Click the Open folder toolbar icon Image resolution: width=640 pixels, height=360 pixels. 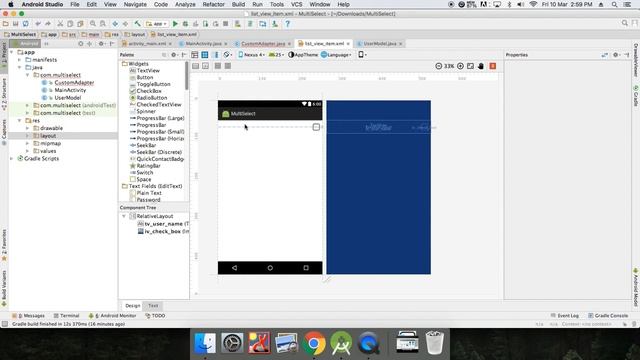pyautogui.click(x=6, y=24)
